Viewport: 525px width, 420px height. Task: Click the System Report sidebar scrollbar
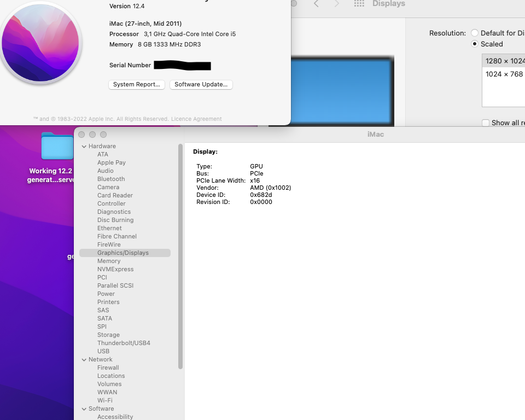click(180, 256)
